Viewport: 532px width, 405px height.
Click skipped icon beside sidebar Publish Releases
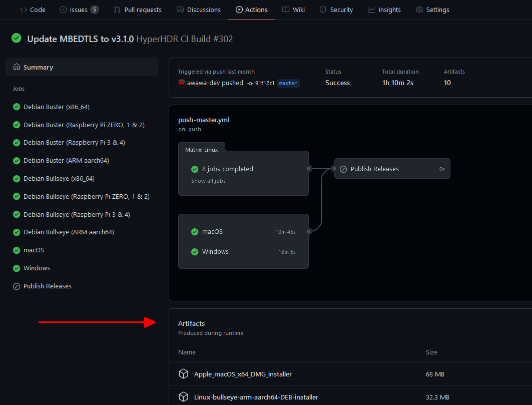17,286
